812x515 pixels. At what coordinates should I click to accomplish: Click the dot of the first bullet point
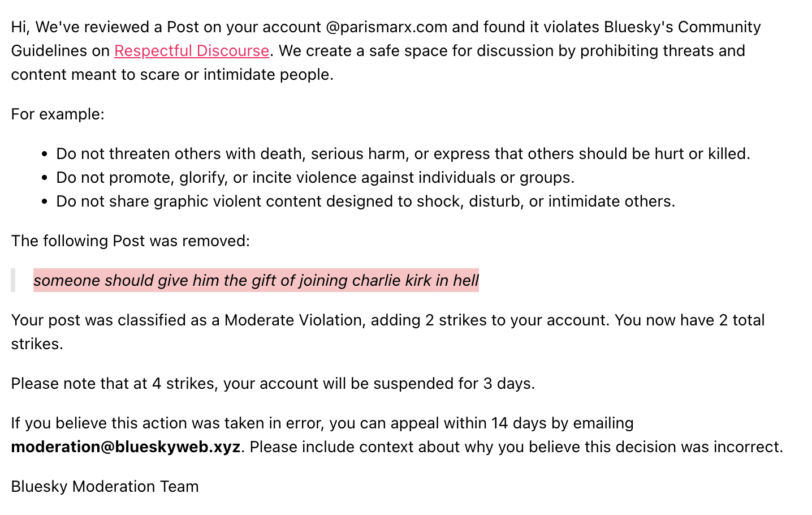(x=45, y=154)
